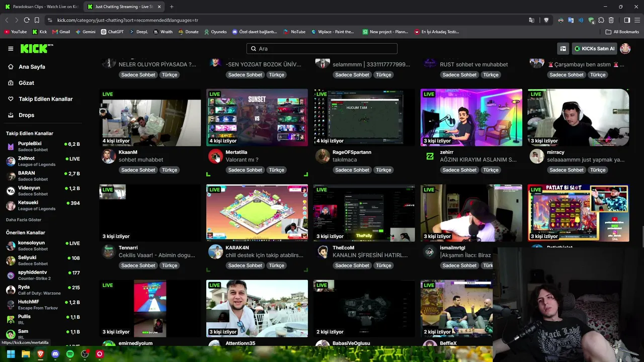Click the address bar URL
Viewport: 644px width, 362px height.
(x=127, y=20)
